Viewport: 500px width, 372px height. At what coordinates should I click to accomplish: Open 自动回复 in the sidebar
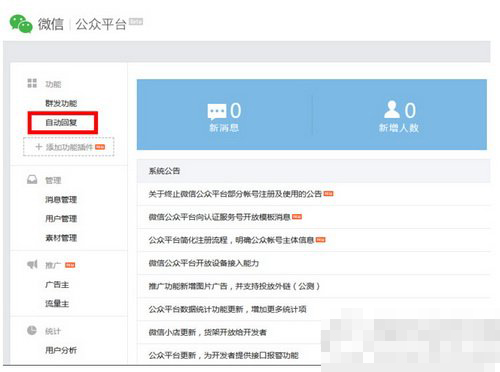coord(61,123)
